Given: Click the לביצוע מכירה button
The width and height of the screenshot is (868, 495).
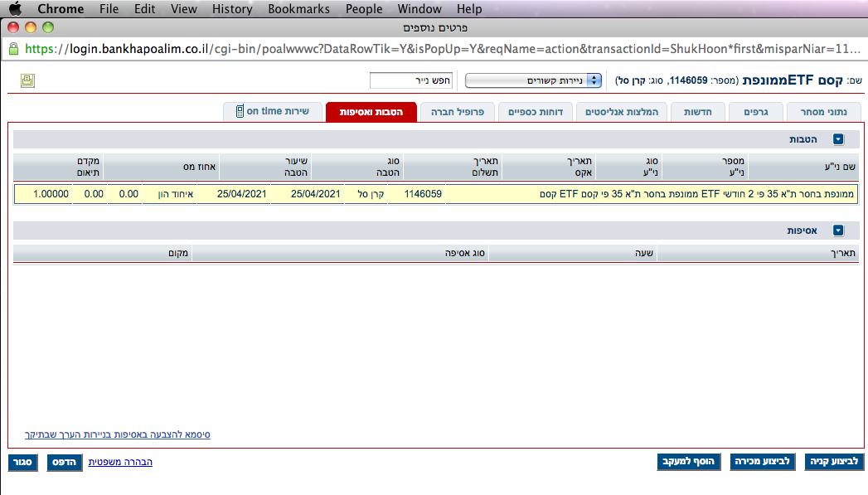Looking at the screenshot, I should click(x=762, y=462).
